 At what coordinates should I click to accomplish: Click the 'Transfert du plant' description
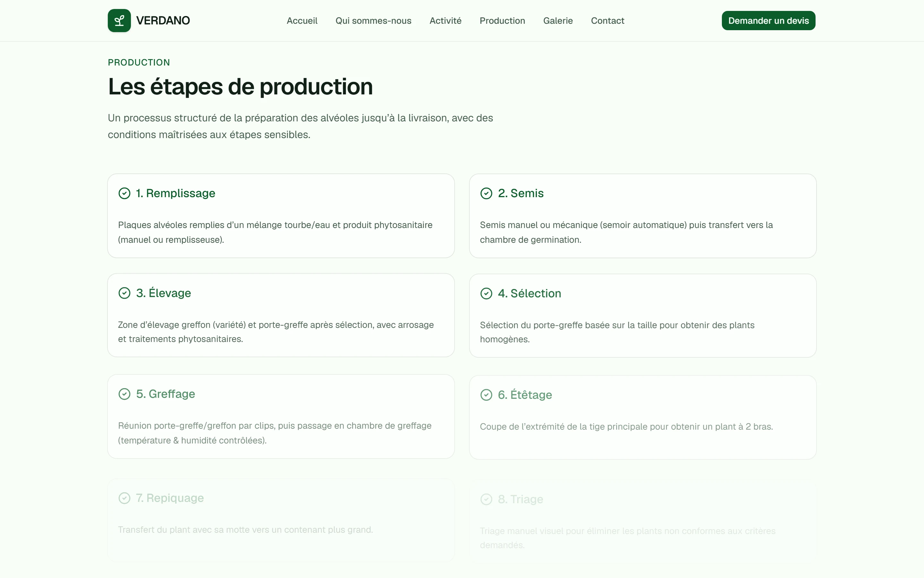(x=245, y=530)
